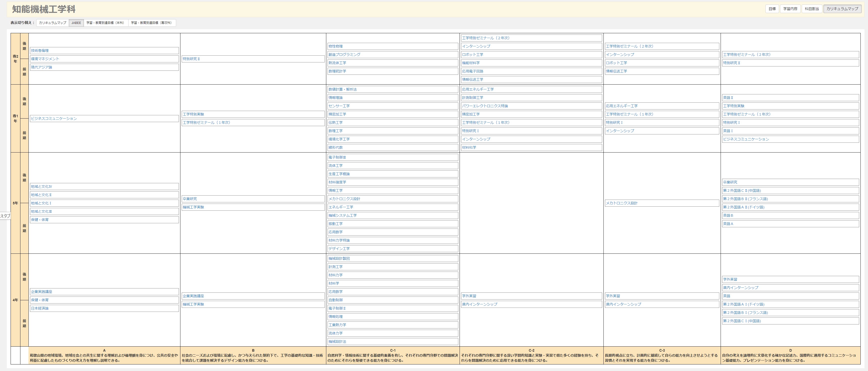Open the センサー工学 course link
Image resolution: width=868 pixels, height=371 pixels.
click(339, 106)
